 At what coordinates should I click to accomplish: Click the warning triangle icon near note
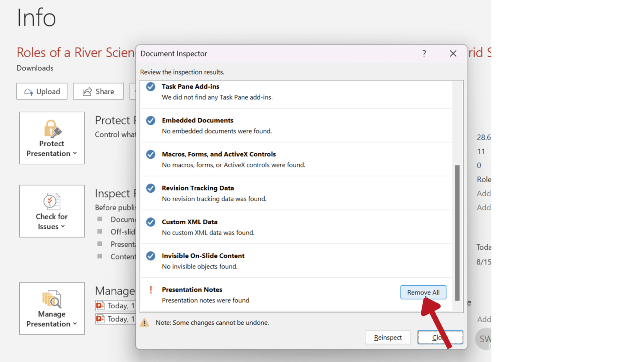point(145,323)
